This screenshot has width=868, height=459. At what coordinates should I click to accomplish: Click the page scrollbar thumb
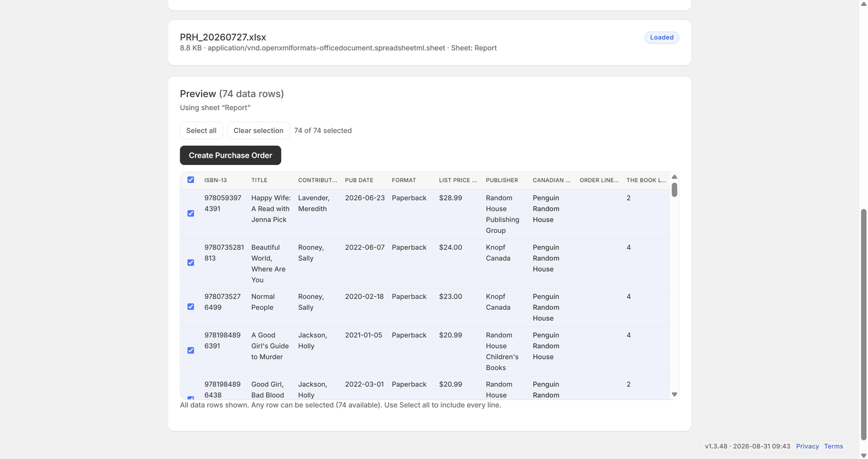(864, 324)
